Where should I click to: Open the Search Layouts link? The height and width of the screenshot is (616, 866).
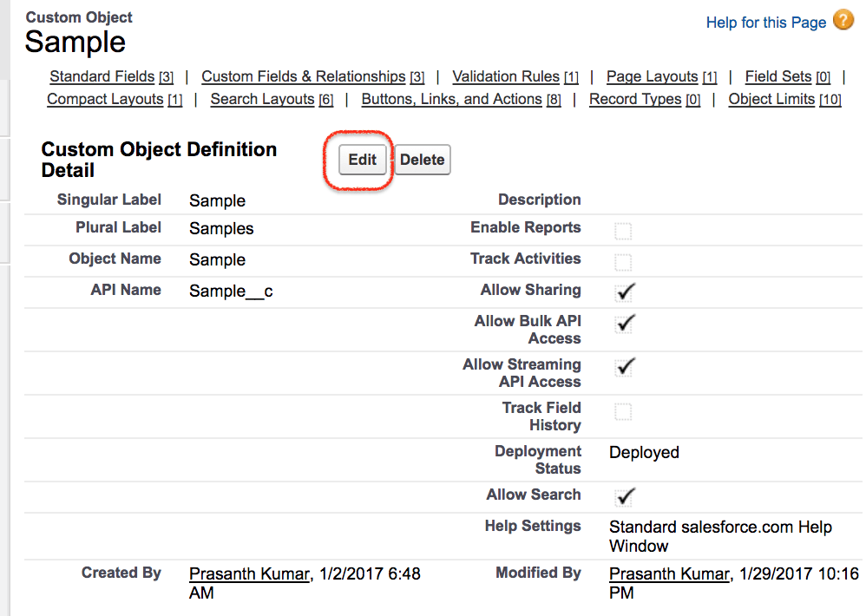[262, 99]
